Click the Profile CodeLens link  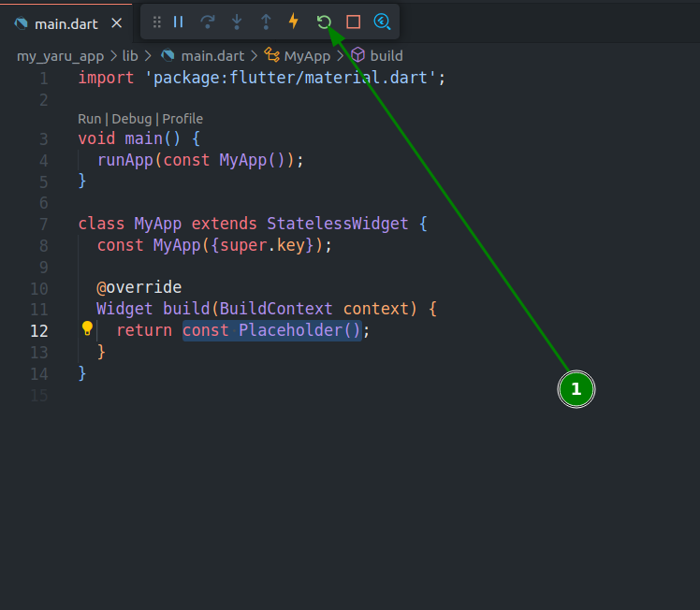(x=182, y=119)
